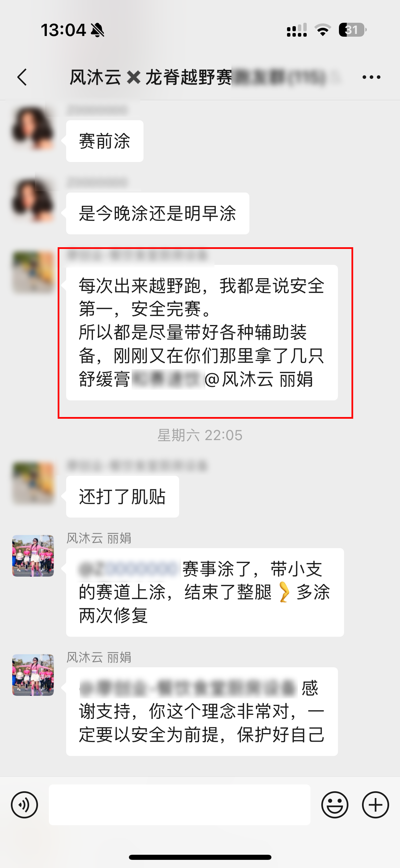Viewport: 400px width, 868px height.
Task: Tap the long 每次出来越野跑 message bubble
Action: pos(202,332)
